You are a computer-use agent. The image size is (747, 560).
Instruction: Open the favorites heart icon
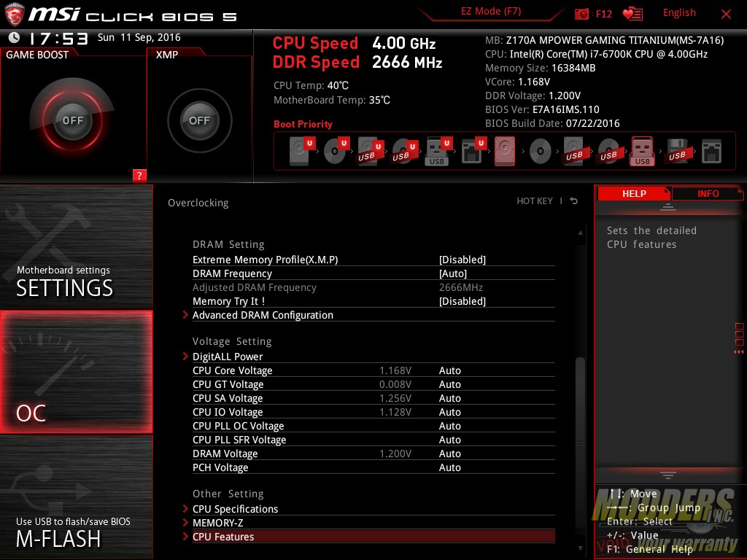point(632,14)
